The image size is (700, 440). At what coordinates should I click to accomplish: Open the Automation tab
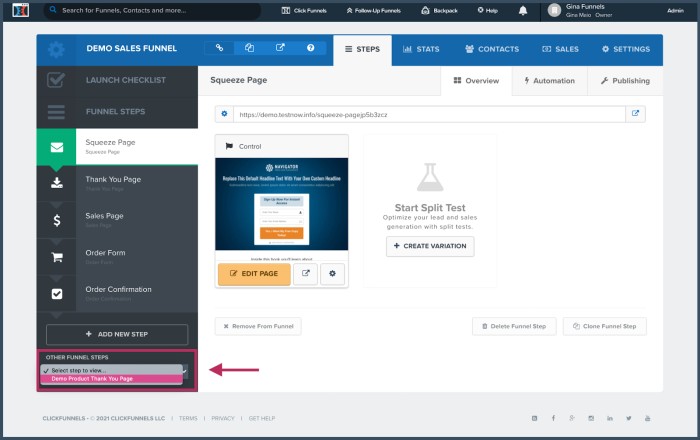(x=550, y=81)
